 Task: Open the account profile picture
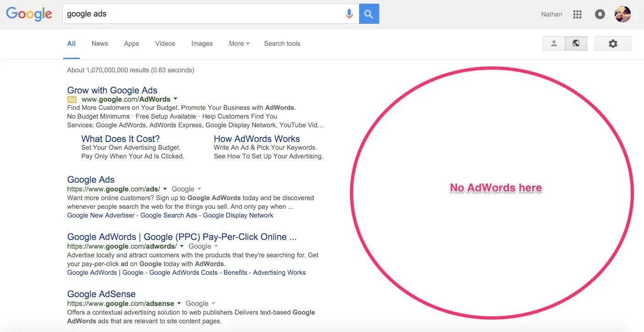click(622, 14)
